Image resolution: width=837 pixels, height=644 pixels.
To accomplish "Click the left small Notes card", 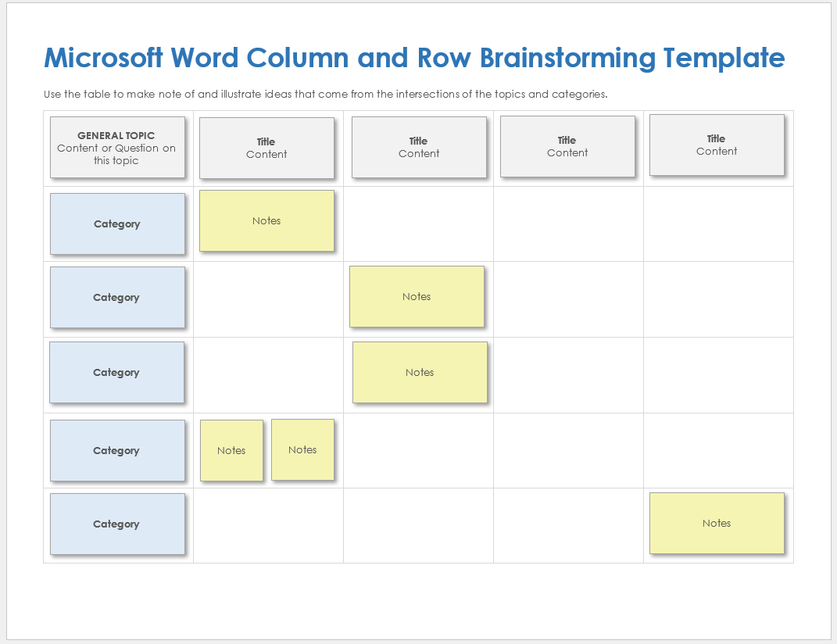I will [231, 450].
